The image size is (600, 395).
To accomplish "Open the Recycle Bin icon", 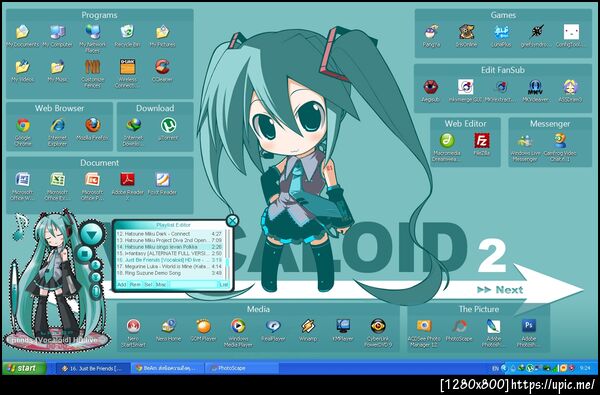I will pyautogui.click(x=127, y=32).
